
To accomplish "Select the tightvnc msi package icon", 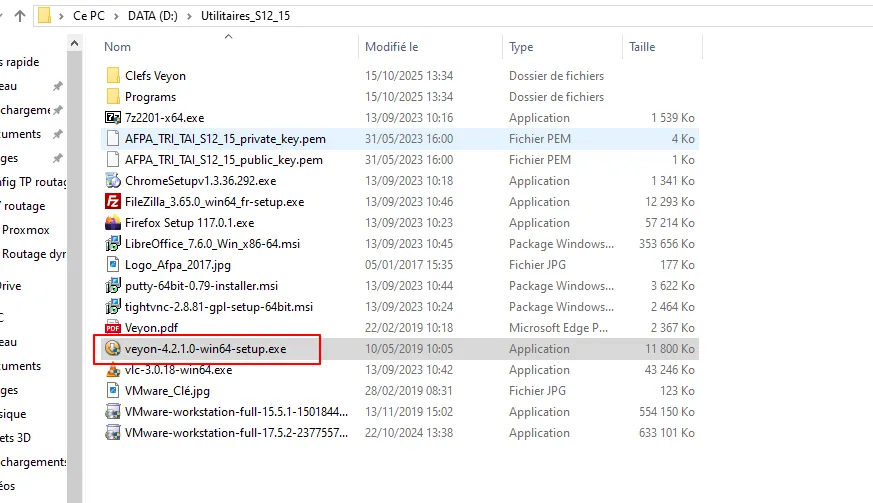I will pos(113,306).
